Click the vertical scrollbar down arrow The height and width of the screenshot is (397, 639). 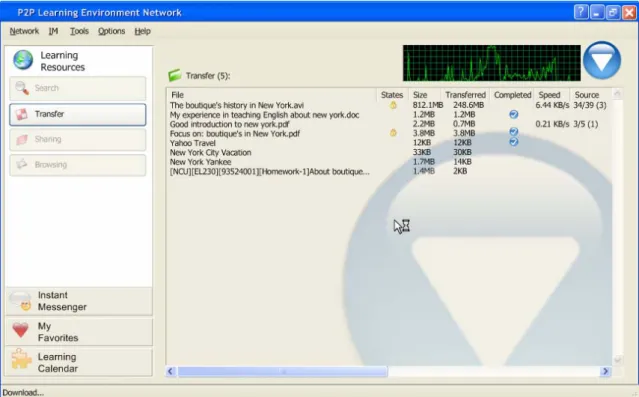click(x=617, y=360)
